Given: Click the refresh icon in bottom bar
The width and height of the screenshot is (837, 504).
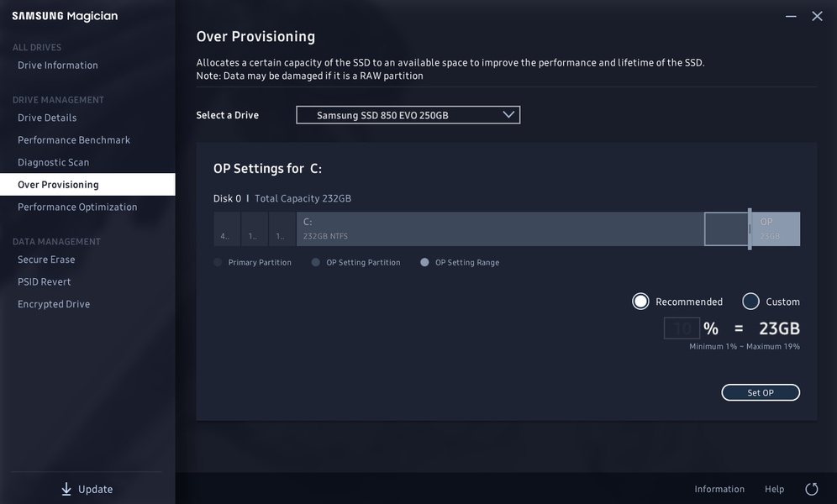Looking at the screenshot, I should (x=812, y=489).
